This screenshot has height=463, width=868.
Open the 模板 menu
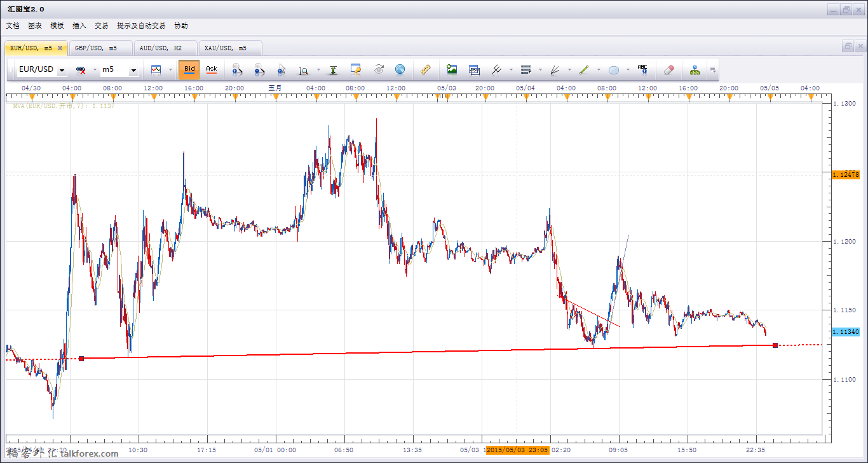click(x=57, y=25)
